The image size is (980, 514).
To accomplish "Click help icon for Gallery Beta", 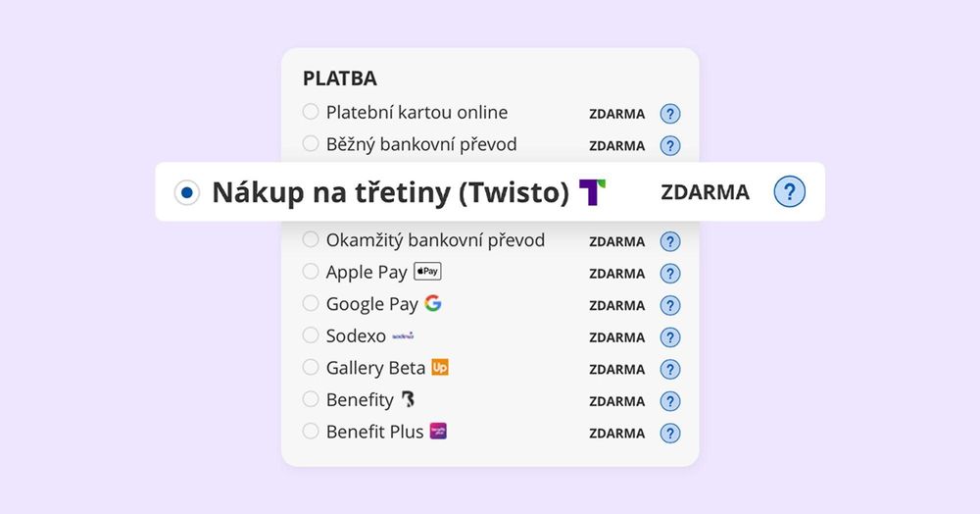I will 670,370.
